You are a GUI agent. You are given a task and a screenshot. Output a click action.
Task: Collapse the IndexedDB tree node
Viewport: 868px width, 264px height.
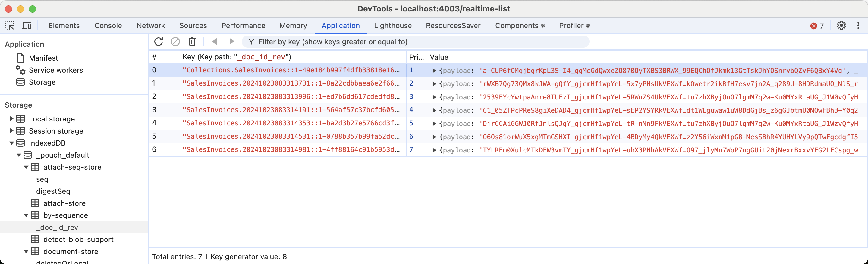tap(11, 143)
